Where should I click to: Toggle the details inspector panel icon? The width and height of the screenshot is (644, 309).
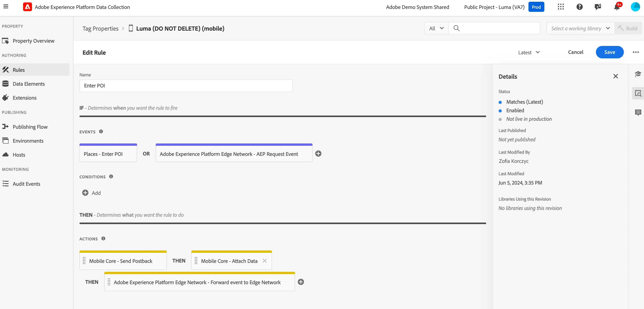click(638, 93)
